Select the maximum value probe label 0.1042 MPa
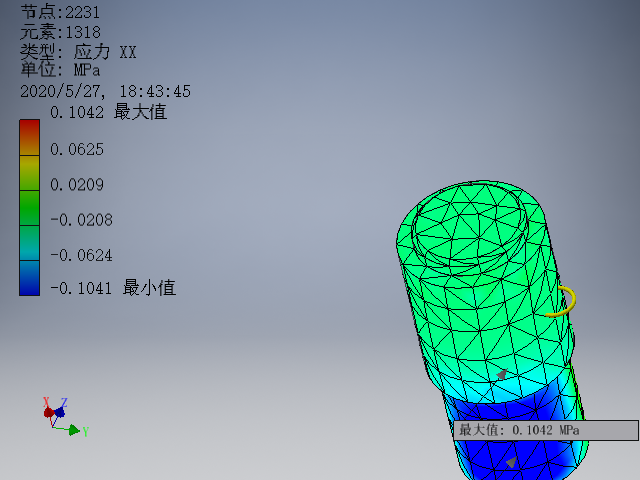This screenshot has height=480, width=640. coord(546,430)
